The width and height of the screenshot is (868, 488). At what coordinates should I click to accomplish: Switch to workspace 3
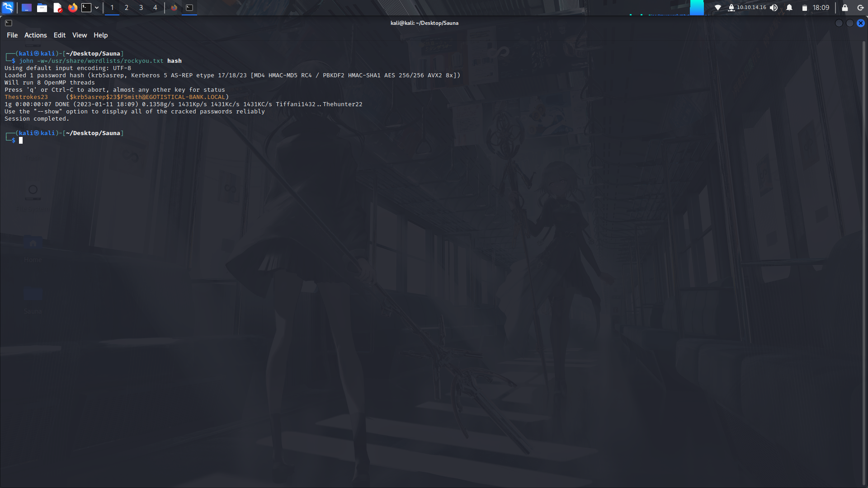(141, 7)
